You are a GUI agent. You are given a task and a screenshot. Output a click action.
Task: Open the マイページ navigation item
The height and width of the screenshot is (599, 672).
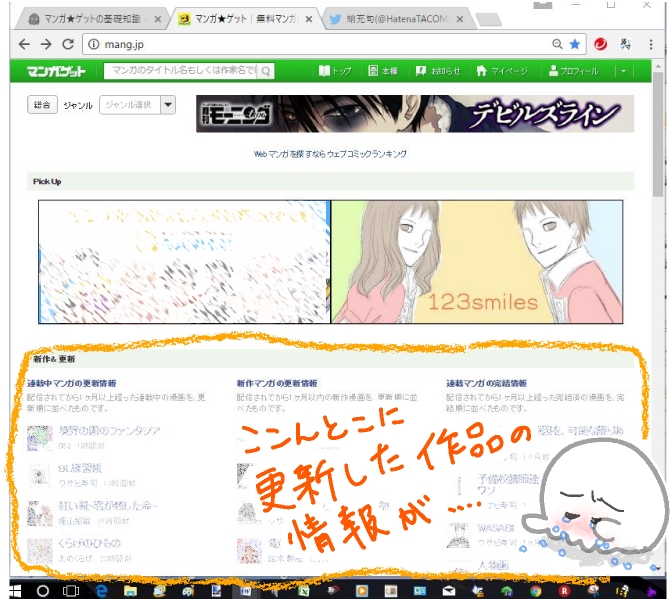(502, 71)
